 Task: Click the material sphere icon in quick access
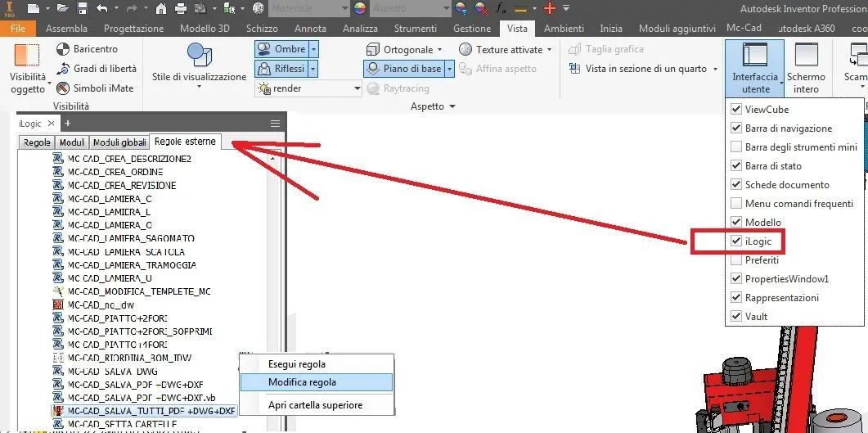tap(258, 8)
